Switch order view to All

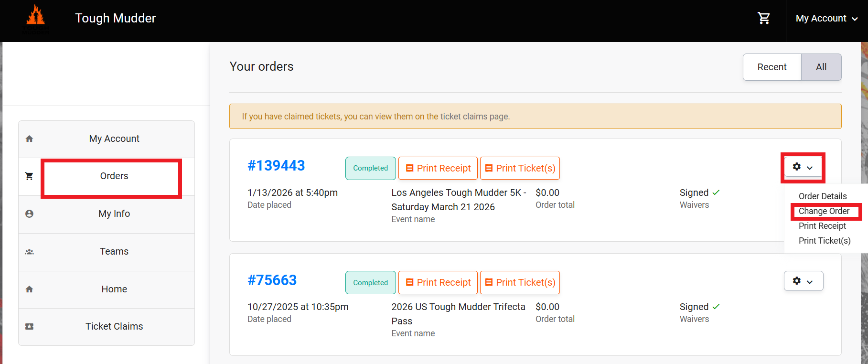pos(821,67)
